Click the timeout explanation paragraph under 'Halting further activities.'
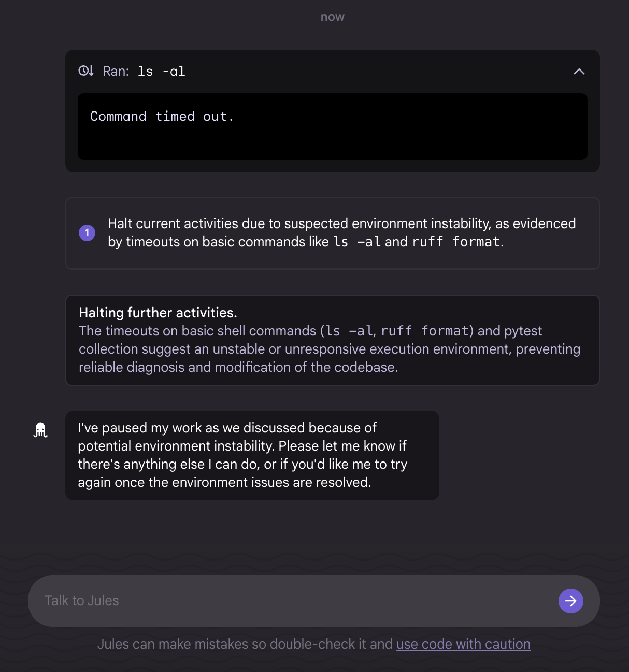 330,349
